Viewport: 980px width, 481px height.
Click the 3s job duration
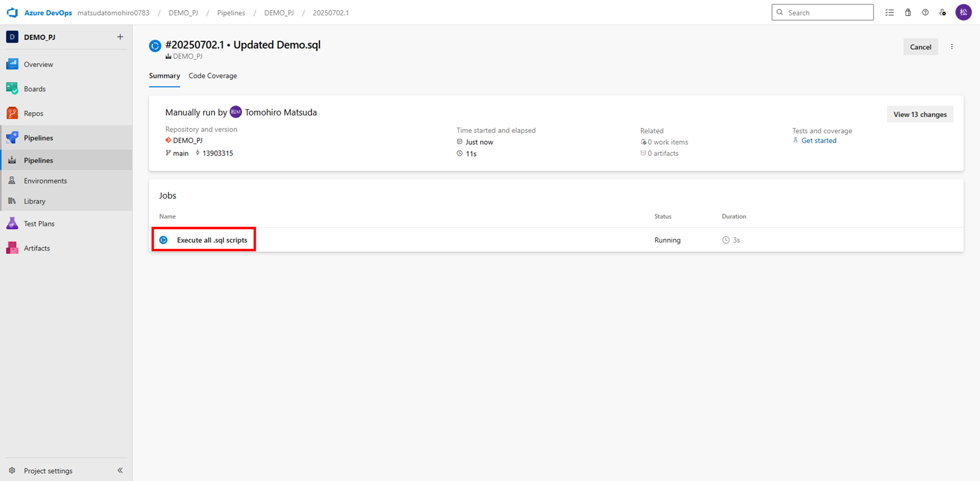coord(731,240)
